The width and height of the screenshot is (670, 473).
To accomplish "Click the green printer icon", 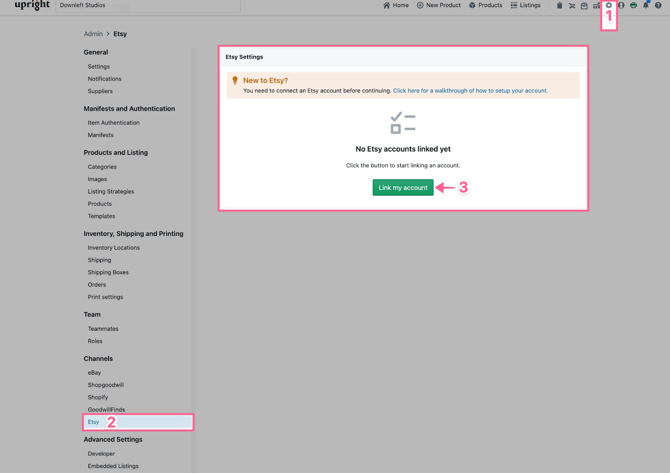I will pos(634,5).
